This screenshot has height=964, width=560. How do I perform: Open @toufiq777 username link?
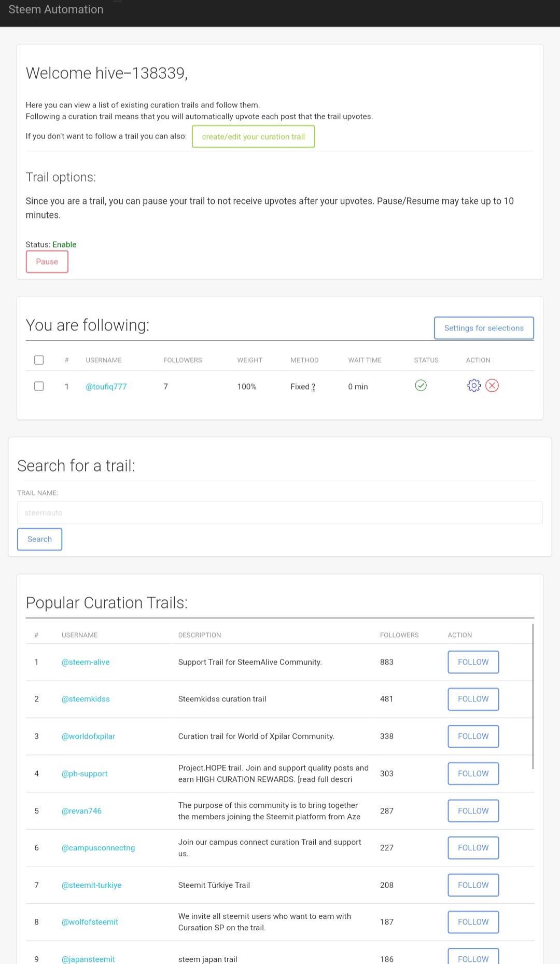tap(106, 387)
